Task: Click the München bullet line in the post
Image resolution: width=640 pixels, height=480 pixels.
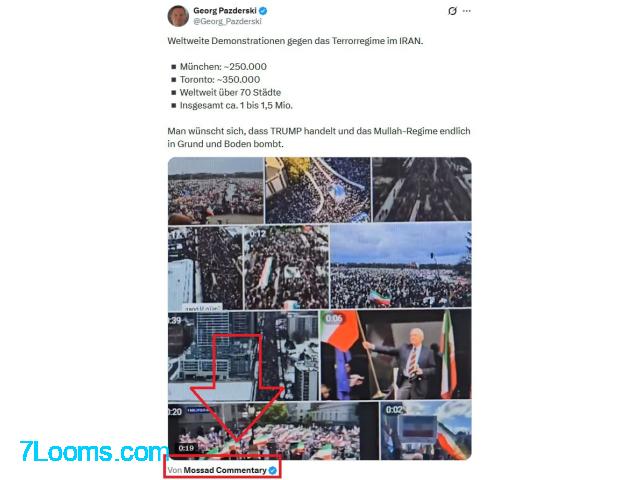Action: (223, 67)
